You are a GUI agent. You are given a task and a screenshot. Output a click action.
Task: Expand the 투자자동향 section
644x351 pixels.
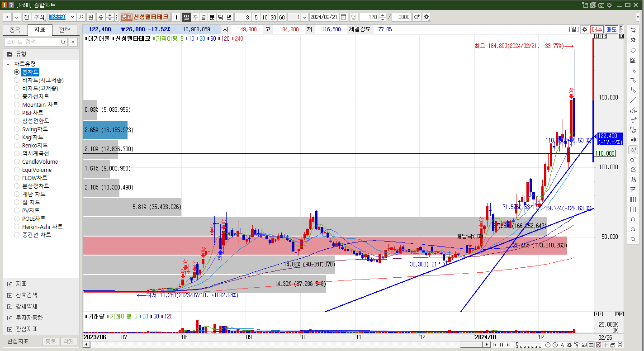10,318
